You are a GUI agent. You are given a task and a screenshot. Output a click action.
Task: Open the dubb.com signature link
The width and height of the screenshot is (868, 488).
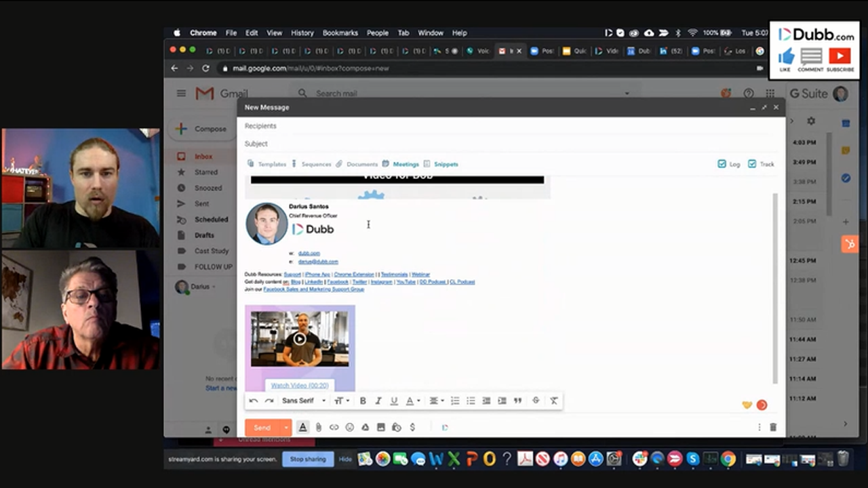point(309,253)
